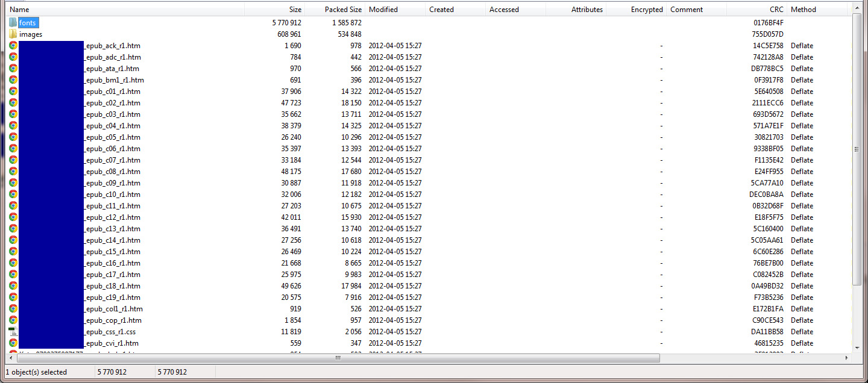
Task: Click the Chrome icon of epub_c13_r1.htm
Action: click(13, 228)
